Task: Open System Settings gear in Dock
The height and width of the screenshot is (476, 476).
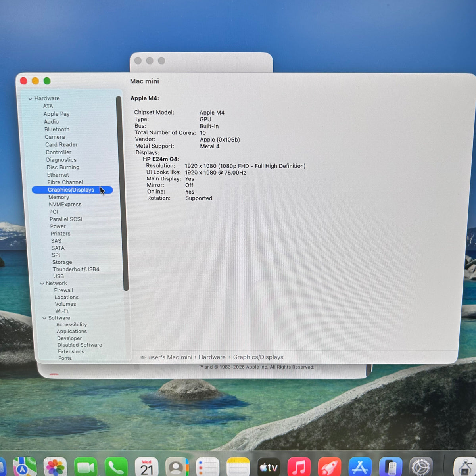Action: (x=421, y=466)
